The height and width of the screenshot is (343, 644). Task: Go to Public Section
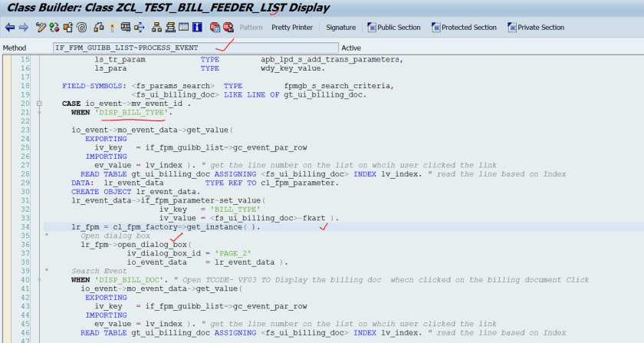pyautogui.click(x=394, y=28)
